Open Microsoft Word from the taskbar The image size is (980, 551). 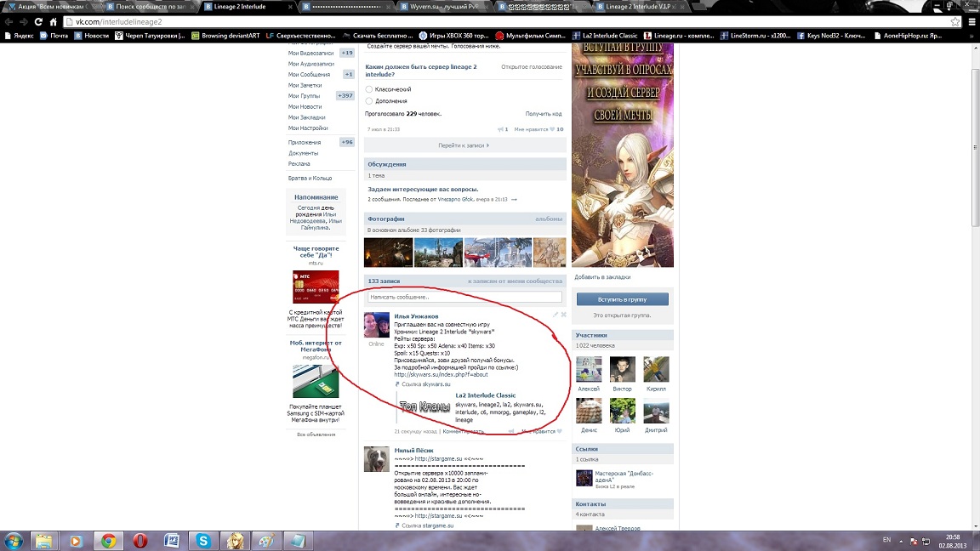[x=172, y=541]
